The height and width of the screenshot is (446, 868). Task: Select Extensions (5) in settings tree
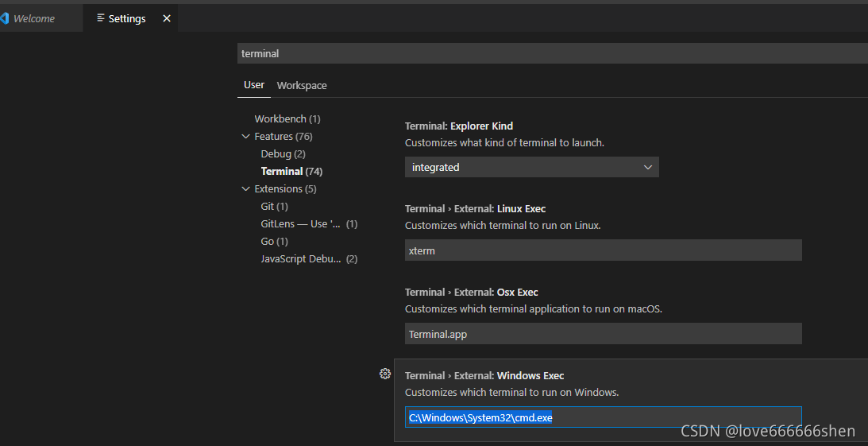click(285, 189)
